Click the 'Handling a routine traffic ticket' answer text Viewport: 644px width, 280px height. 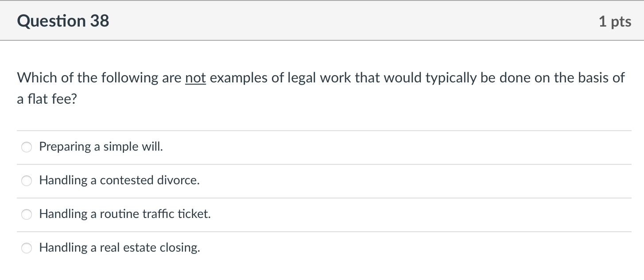coord(125,214)
